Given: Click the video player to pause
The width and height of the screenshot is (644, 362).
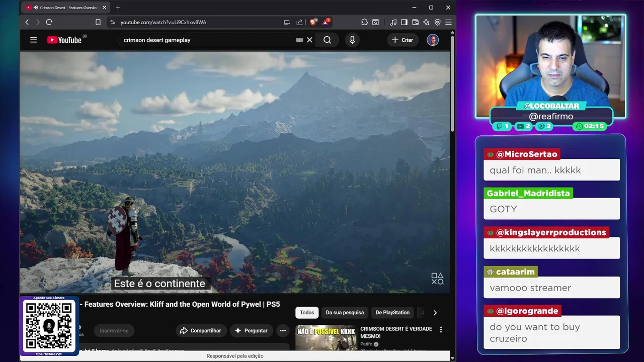Looking at the screenshot, I should point(235,172).
